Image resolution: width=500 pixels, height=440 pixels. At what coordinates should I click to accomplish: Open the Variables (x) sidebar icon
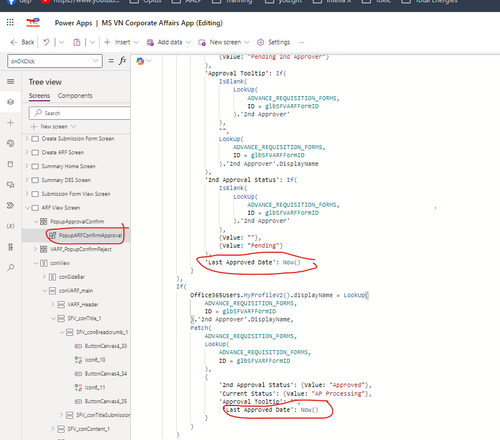tap(11, 226)
